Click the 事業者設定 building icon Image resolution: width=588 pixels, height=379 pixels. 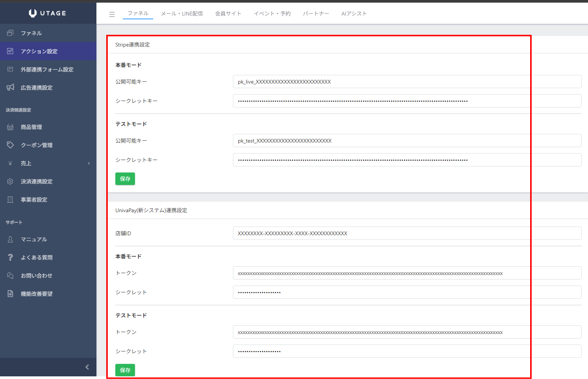click(10, 200)
